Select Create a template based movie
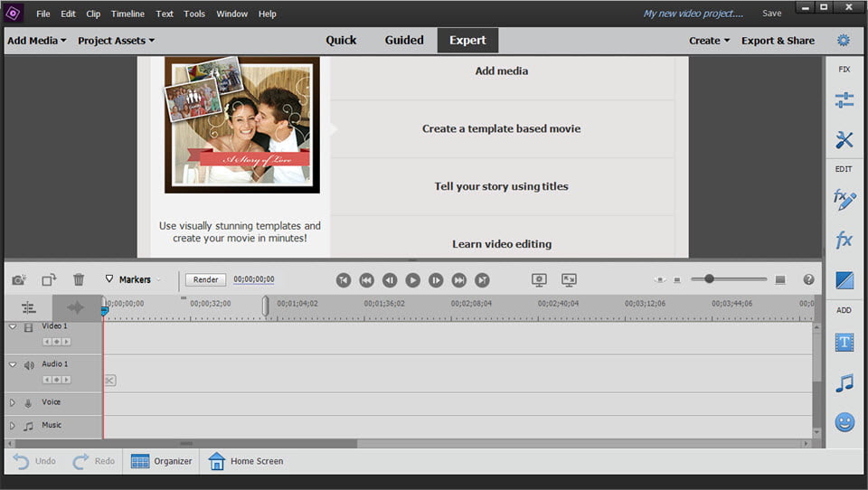868x490 pixels. click(x=502, y=128)
